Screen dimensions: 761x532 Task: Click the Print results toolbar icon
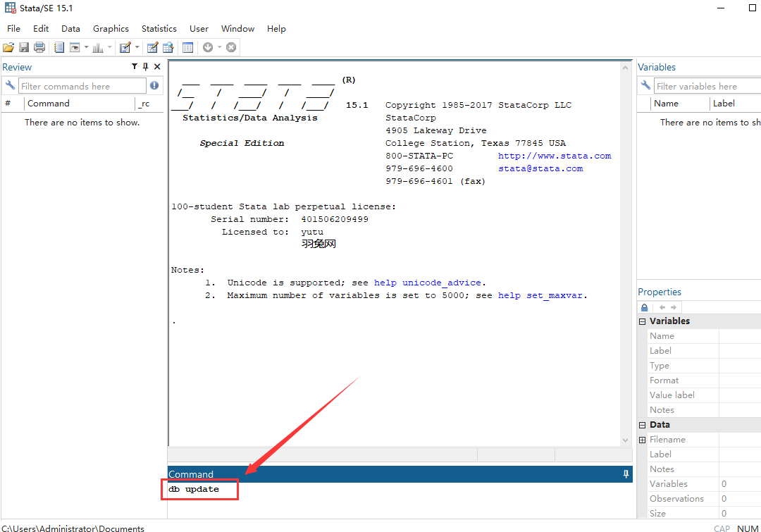tap(39, 47)
